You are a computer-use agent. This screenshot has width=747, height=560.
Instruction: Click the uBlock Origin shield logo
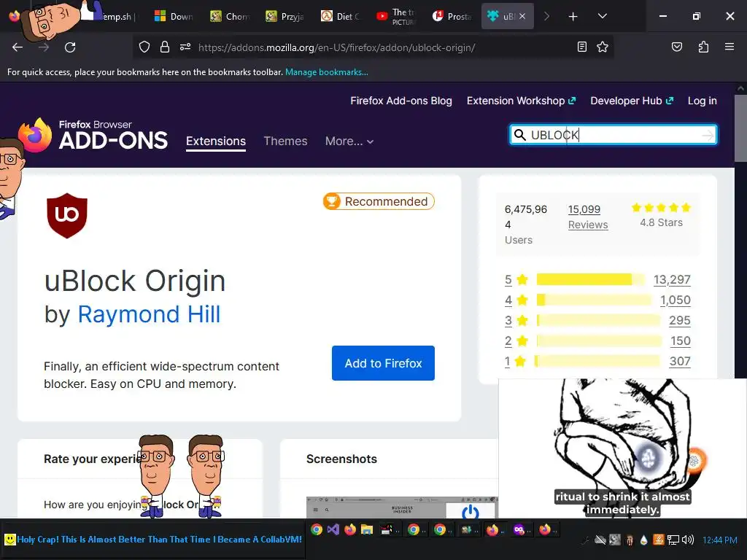[67, 215]
